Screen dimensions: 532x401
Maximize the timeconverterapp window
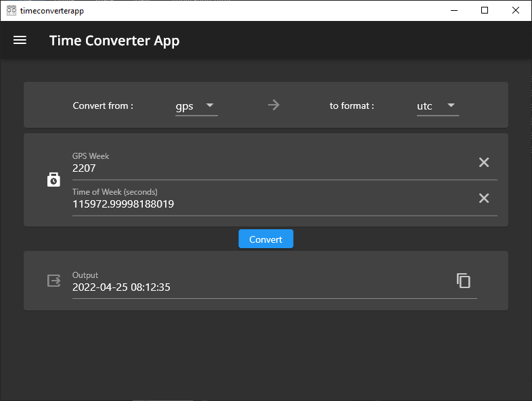pos(485,10)
